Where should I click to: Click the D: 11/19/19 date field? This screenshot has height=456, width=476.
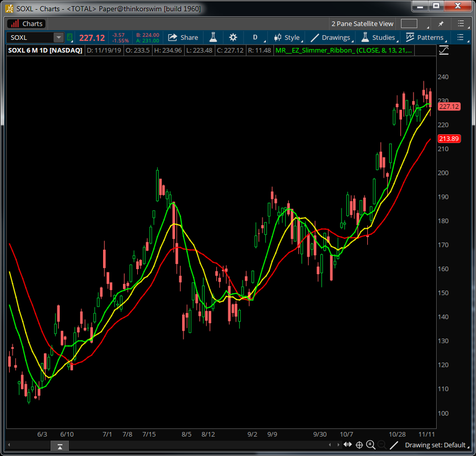[104, 51]
